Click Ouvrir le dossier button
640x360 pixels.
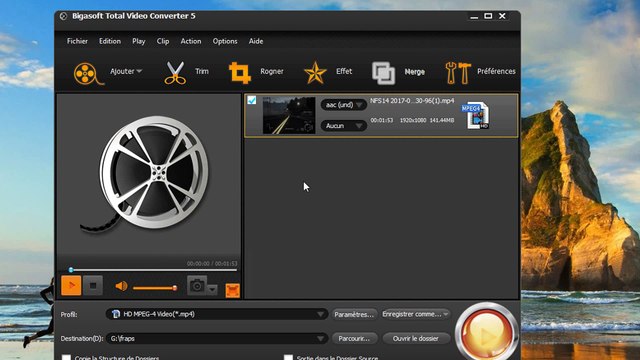pyautogui.click(x=416, y=338)
